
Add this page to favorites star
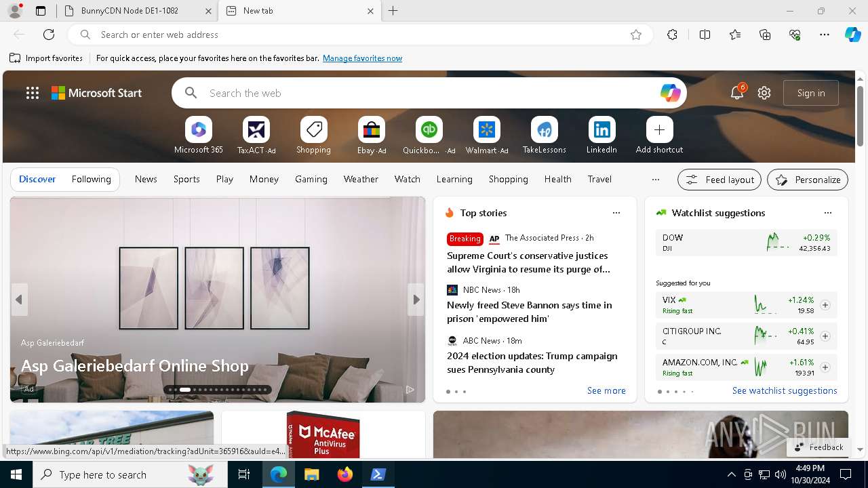click(x=636, y=35)
